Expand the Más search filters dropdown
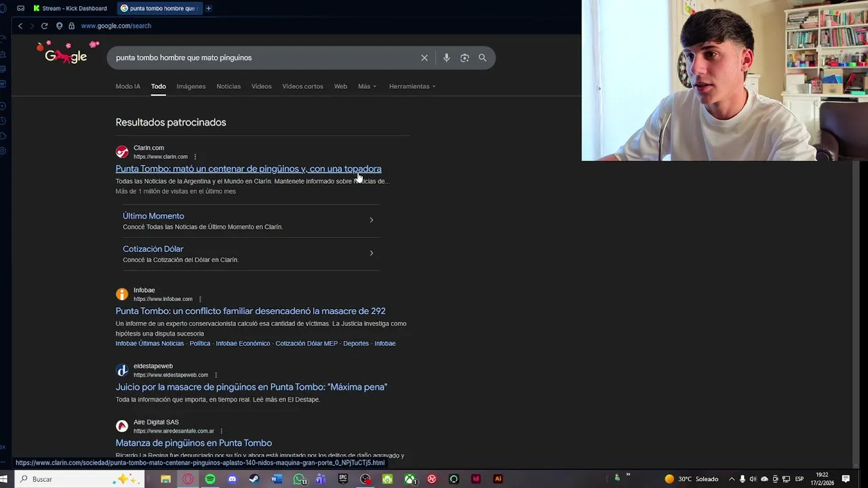Screen dimensions: 868x488 [367, 86]
